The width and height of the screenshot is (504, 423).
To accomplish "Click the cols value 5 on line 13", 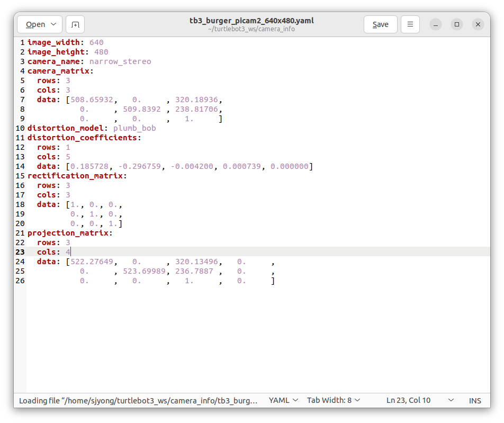I will click(x=68, y=157).
